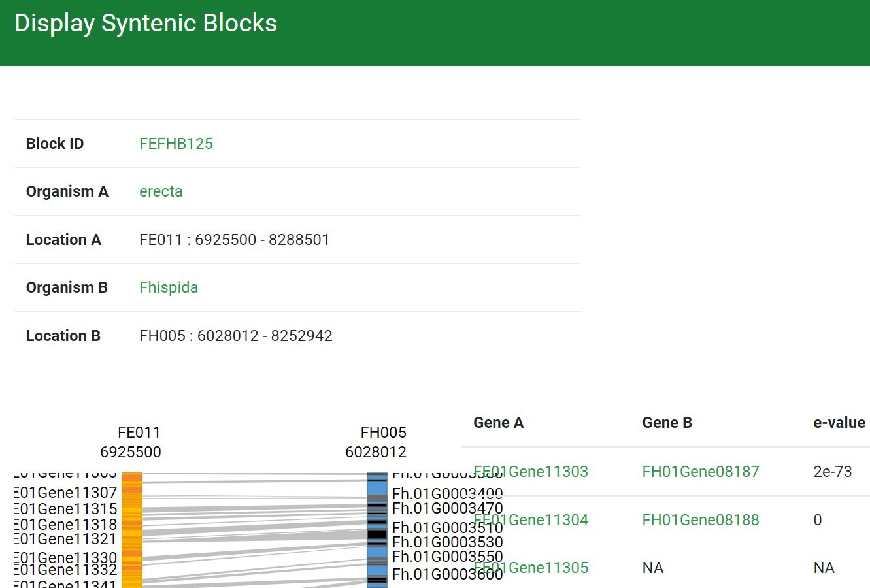
Task: Click the blue FH005 chromosome bar
Action: click(377, 529)
